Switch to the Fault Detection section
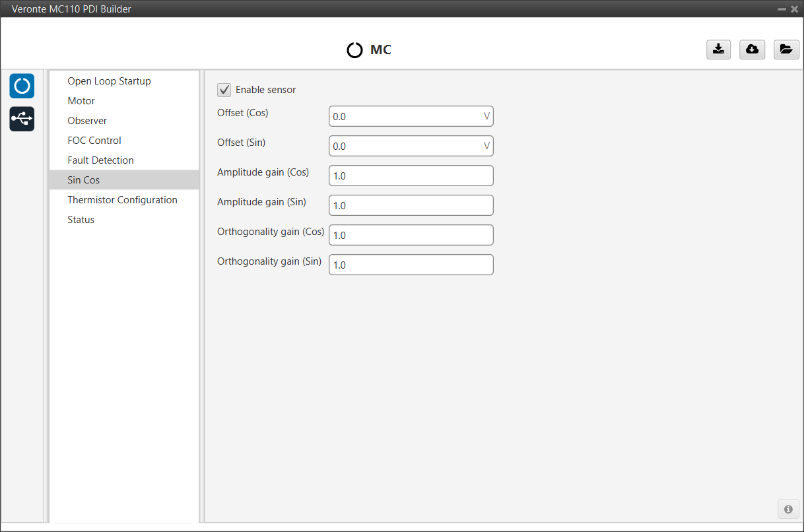804x532 pixels. click(x=100, y=160)
